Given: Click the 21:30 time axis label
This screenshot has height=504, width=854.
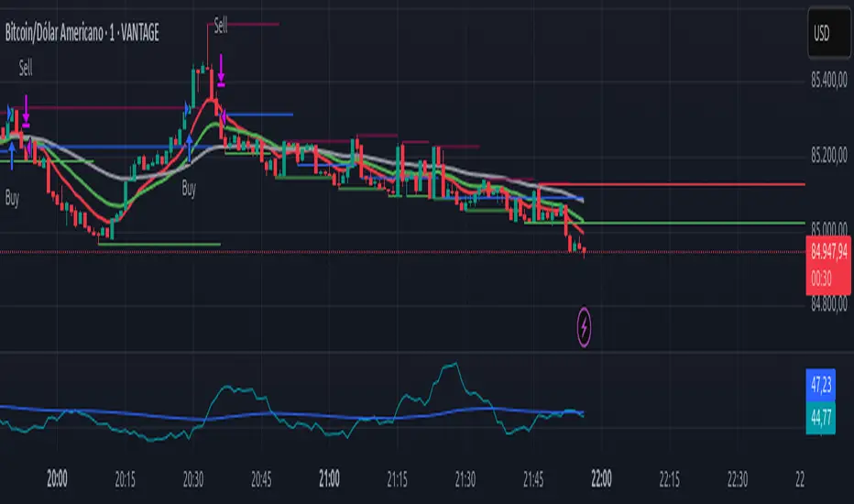Looking at the screenshot, I should 465,479.
